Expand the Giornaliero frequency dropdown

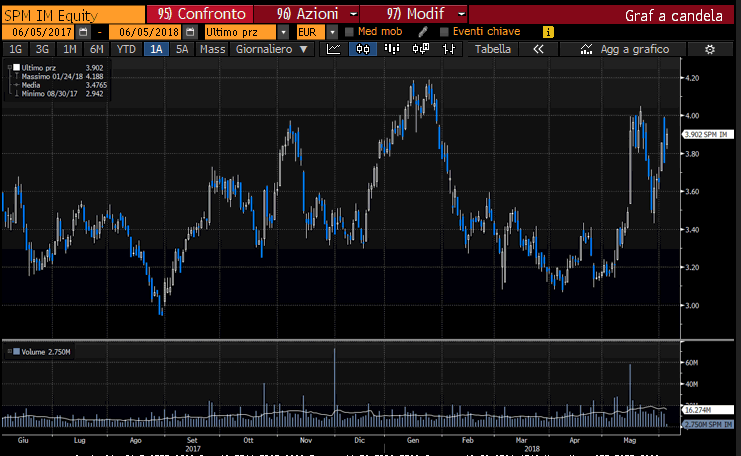click(270, 49)
